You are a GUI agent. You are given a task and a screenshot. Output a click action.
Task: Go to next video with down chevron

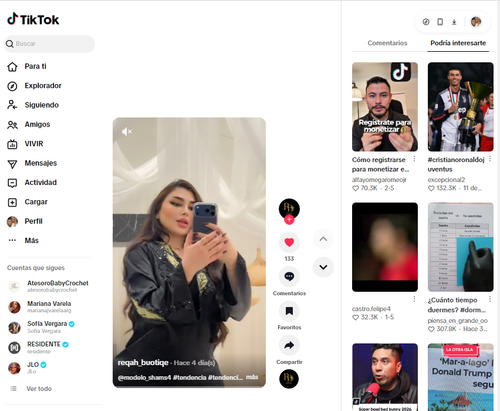pyautogui.click(x=323, y=267)
